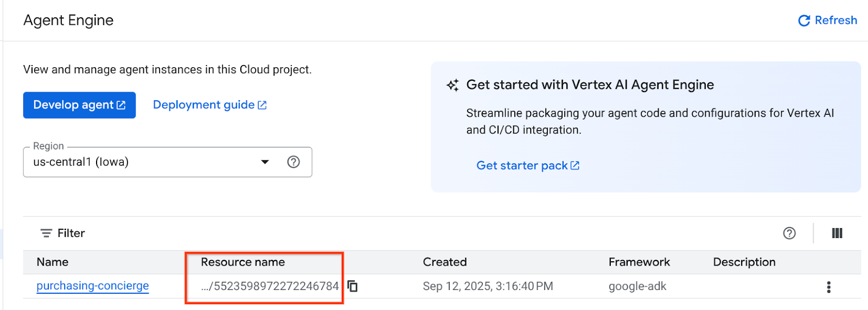
Task: Click the help icon in the table toolbar
Action: (x=789, y=233)
